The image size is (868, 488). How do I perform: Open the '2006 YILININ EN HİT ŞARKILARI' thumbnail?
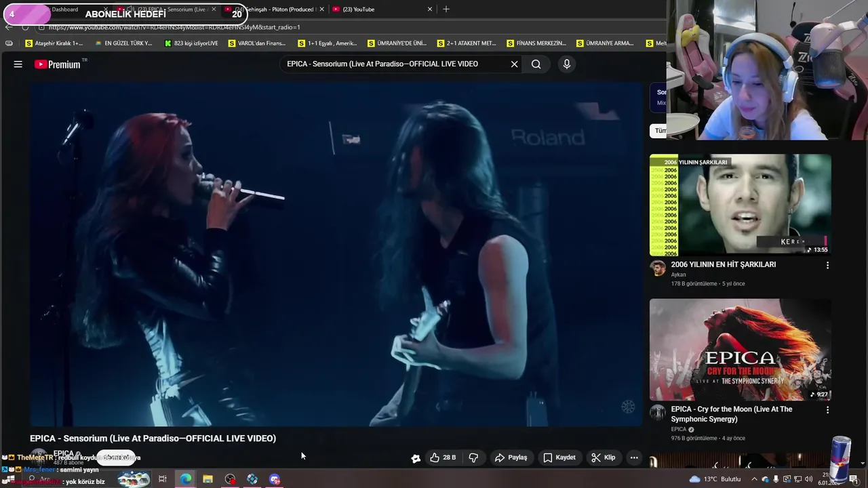pyautogui.click(x=740, y=205)
